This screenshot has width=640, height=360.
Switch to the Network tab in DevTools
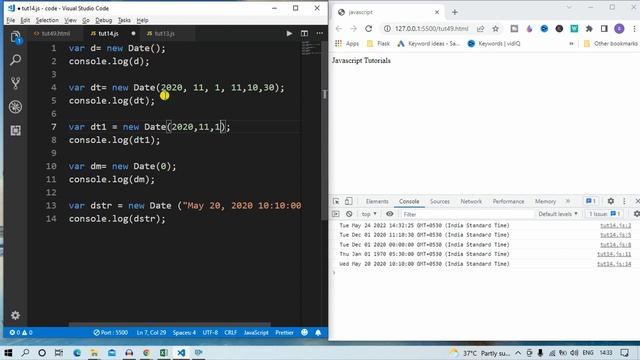(x=471, y=201)
